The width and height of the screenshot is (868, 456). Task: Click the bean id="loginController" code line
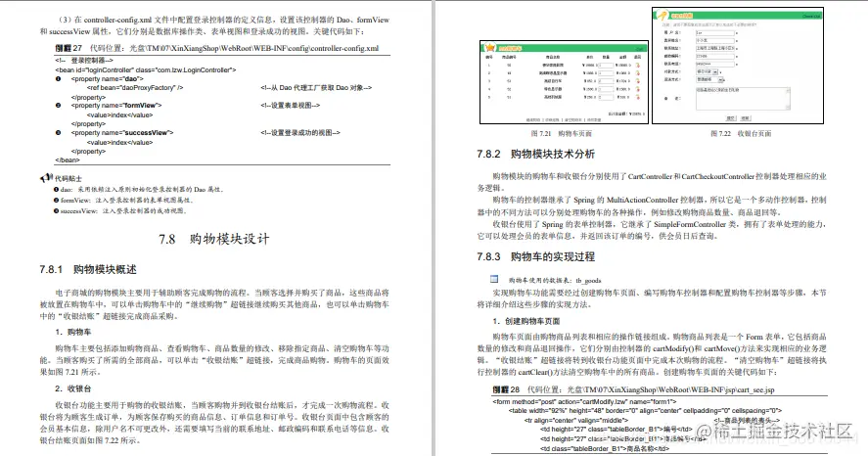pyautogui.click(x=146, y=69)
